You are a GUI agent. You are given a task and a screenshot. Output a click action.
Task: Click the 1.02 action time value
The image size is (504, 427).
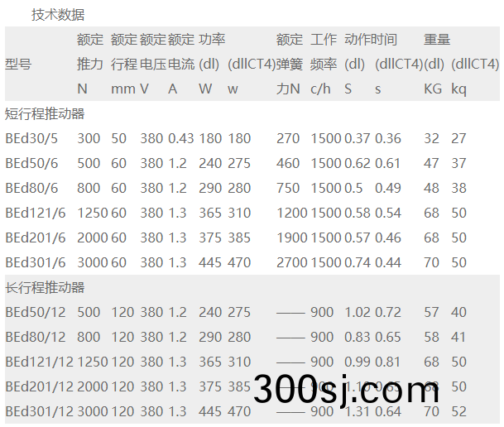358,312
